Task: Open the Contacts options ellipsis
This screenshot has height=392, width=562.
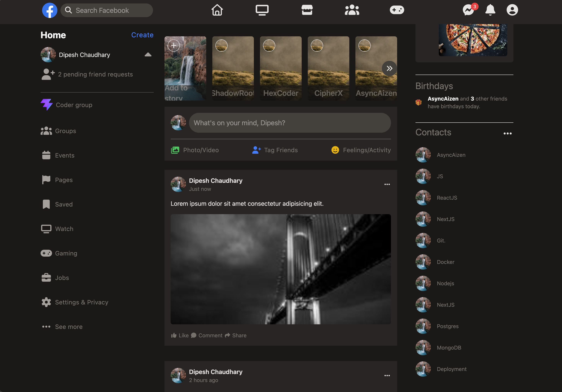Action: click(x=507, y=133)
